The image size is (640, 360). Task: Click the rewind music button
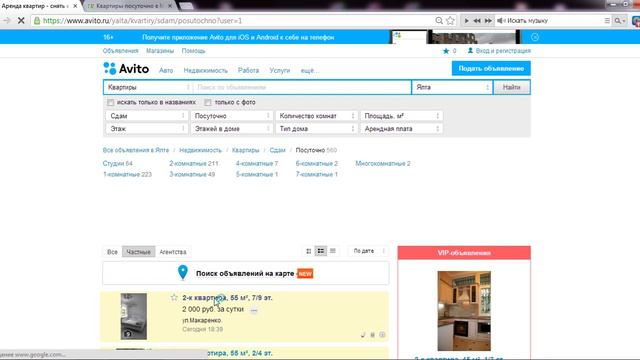[477, 20]
